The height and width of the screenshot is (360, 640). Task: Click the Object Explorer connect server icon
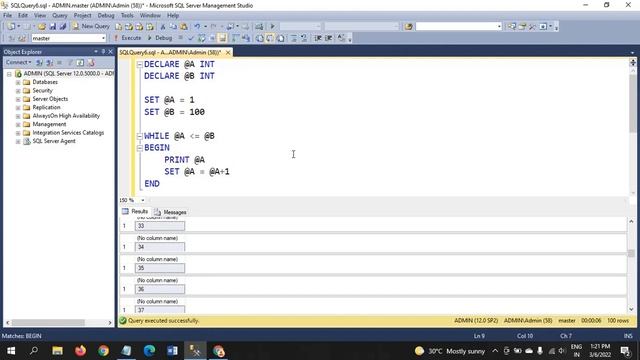(40, 62)
